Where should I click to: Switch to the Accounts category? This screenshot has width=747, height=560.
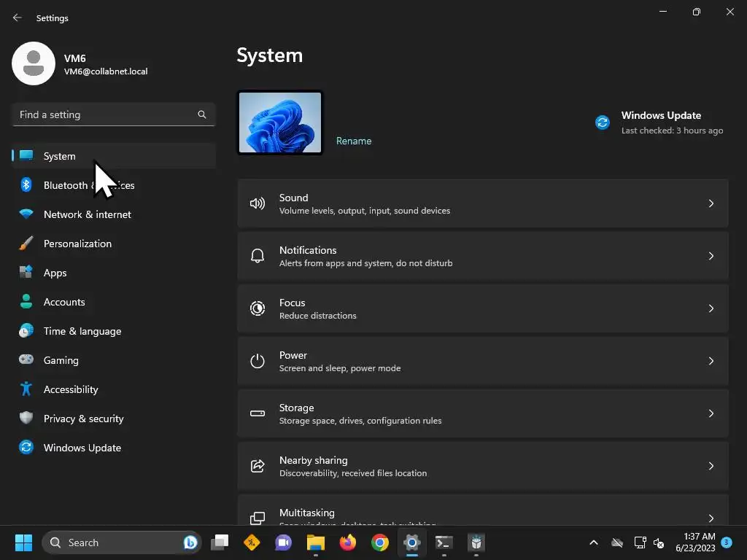113,301
